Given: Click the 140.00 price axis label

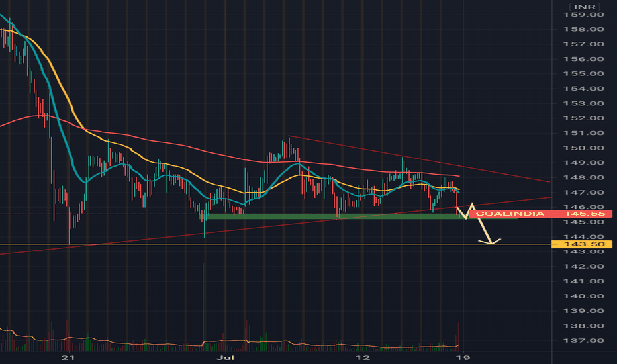Looking at the screenshot, I should pos(583,296).
